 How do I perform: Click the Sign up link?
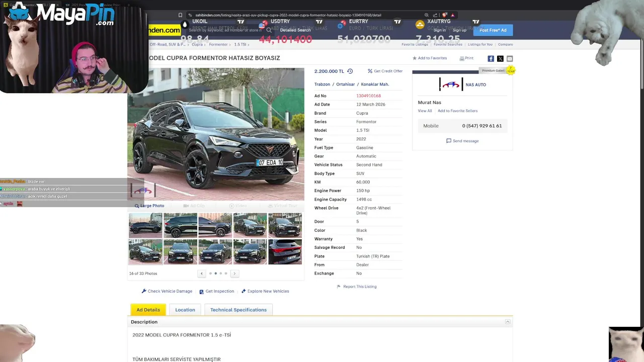(x=459, y=30)
